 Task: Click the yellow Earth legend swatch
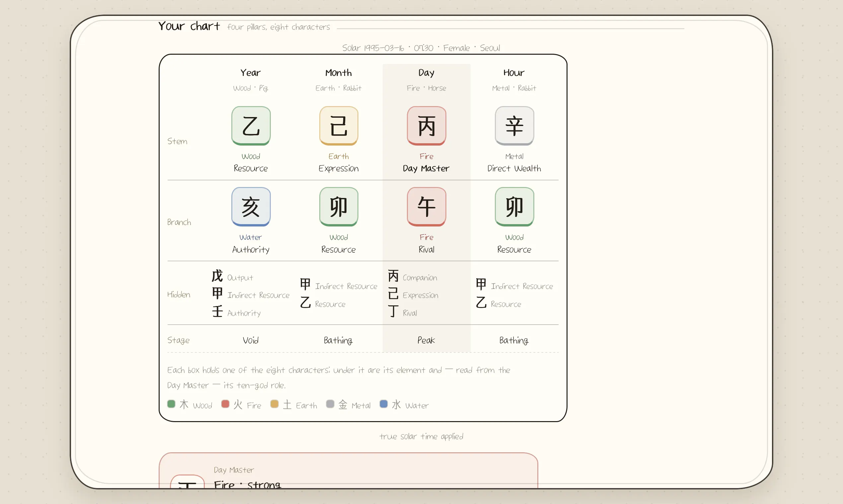coord(274,404)
